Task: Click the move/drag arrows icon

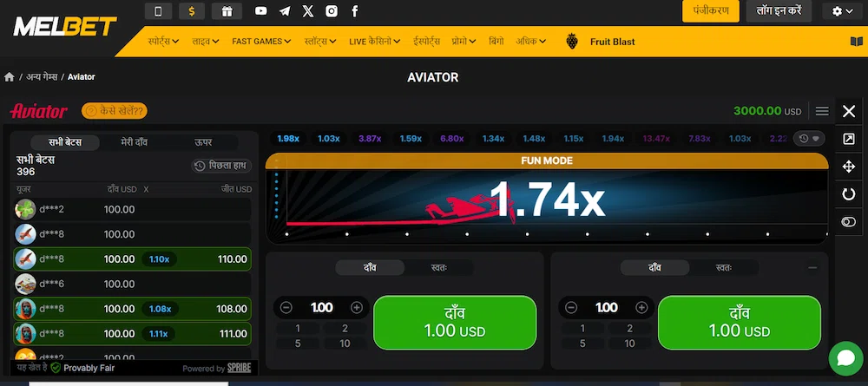Action: pyautogui.click(x=849, y=167)
